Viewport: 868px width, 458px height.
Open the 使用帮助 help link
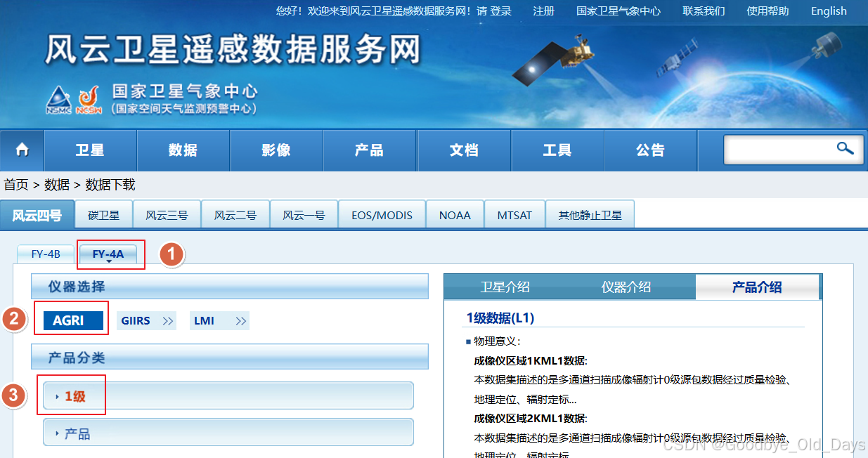click(x=767, y=11)
